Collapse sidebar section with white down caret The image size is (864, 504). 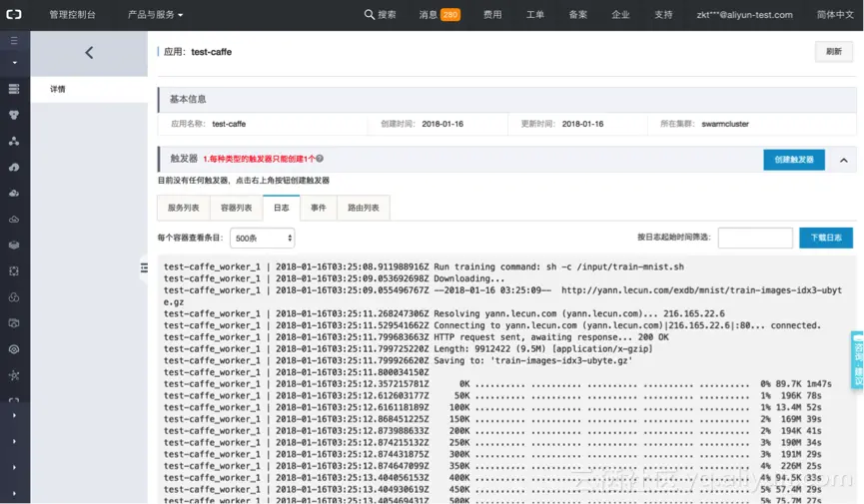click(14, 63)
